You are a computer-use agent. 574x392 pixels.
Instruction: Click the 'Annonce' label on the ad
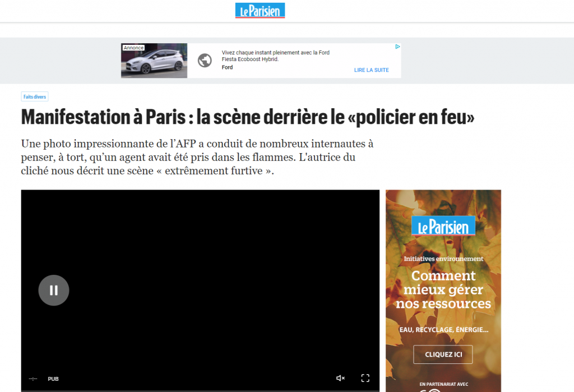(133, 48)
